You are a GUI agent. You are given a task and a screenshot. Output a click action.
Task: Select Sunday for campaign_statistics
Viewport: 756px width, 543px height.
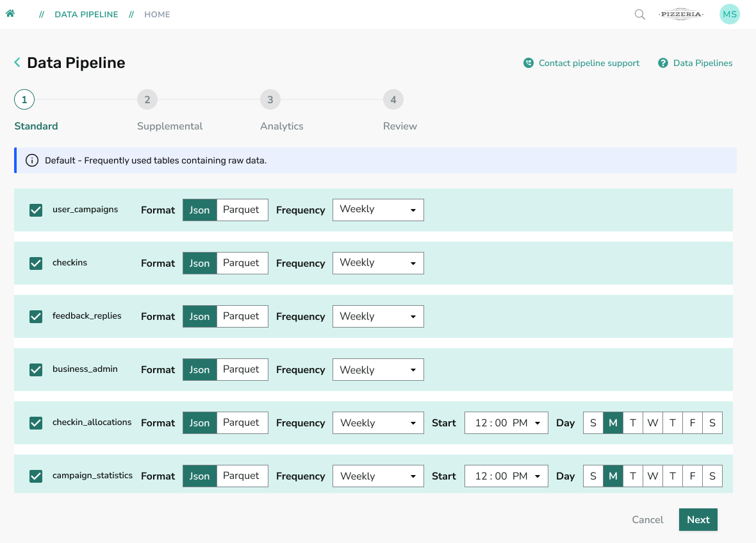point(593,476)
